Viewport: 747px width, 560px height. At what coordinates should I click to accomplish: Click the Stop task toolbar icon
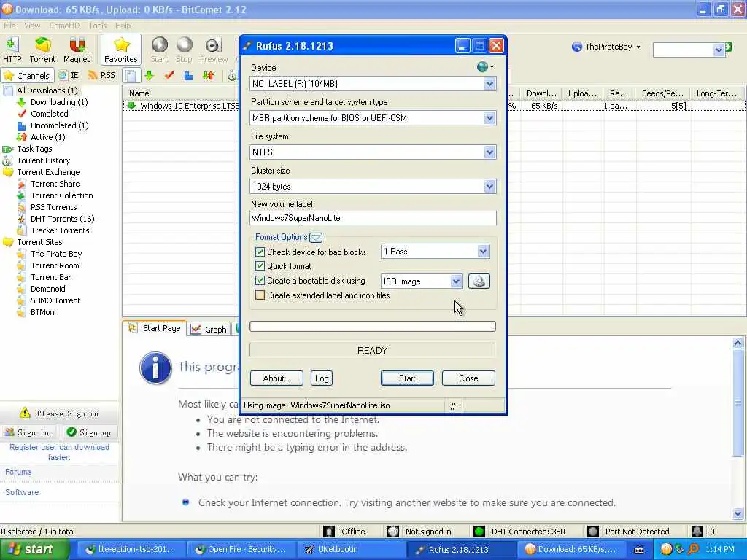click(x=184, y=50)
